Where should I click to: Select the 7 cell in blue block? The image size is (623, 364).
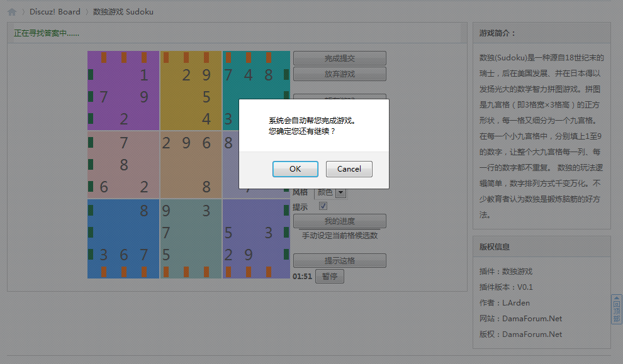click(x=144, y=255)
